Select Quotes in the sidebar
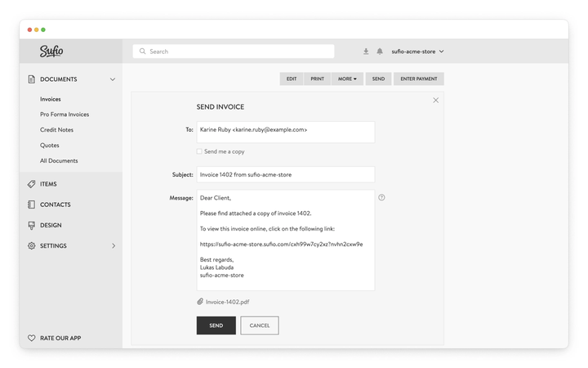This screenshot has width=588, height=368. click(50, 145)
